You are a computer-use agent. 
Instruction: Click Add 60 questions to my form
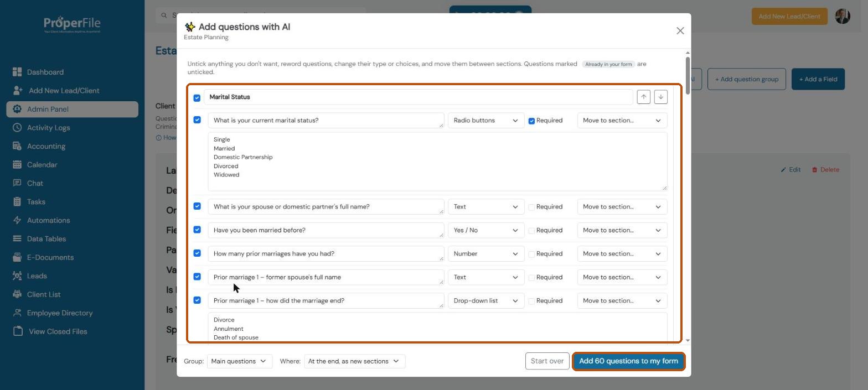(628, 361)
